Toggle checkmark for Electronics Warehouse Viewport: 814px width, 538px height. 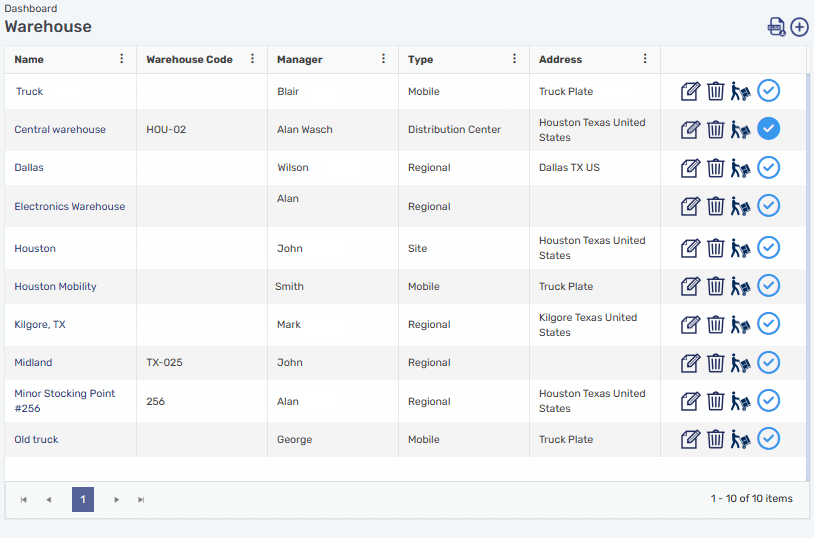click(x=768, y=206)
